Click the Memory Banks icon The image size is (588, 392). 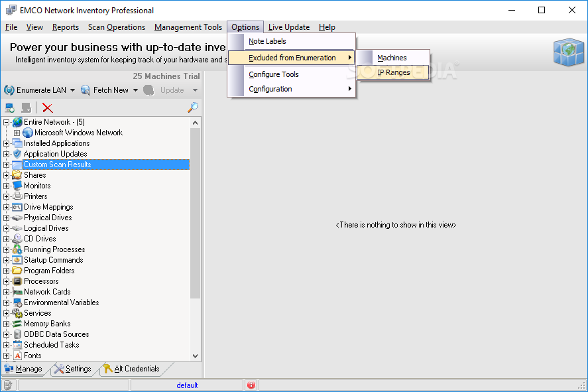coord(17,324)
